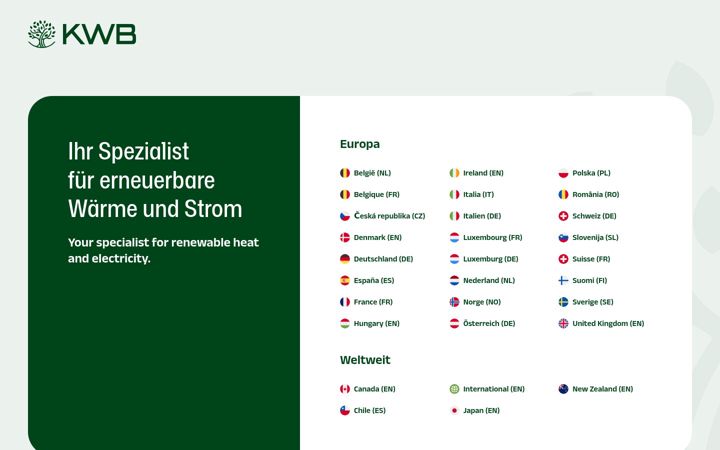Open Österreich (DE) link
Screen dimensions: 720x450
tap(489, 324)
